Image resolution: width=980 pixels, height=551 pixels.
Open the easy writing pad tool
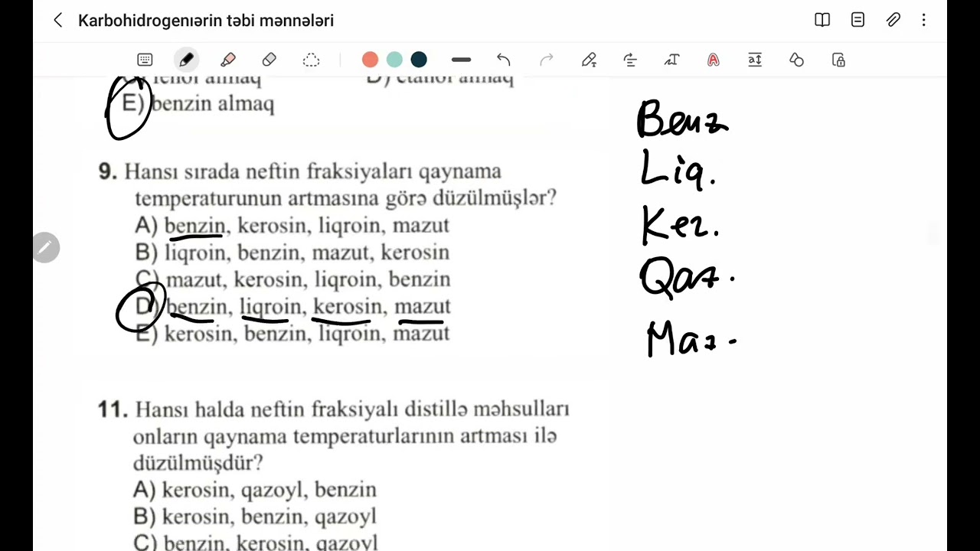click(x=755, y=60)
